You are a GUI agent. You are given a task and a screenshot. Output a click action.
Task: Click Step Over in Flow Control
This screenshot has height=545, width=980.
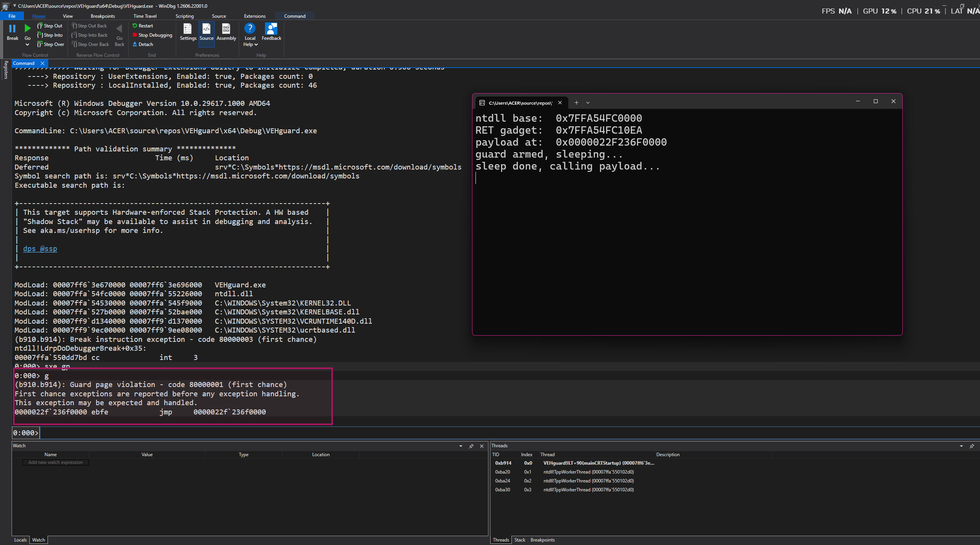[x=51, y=44]
